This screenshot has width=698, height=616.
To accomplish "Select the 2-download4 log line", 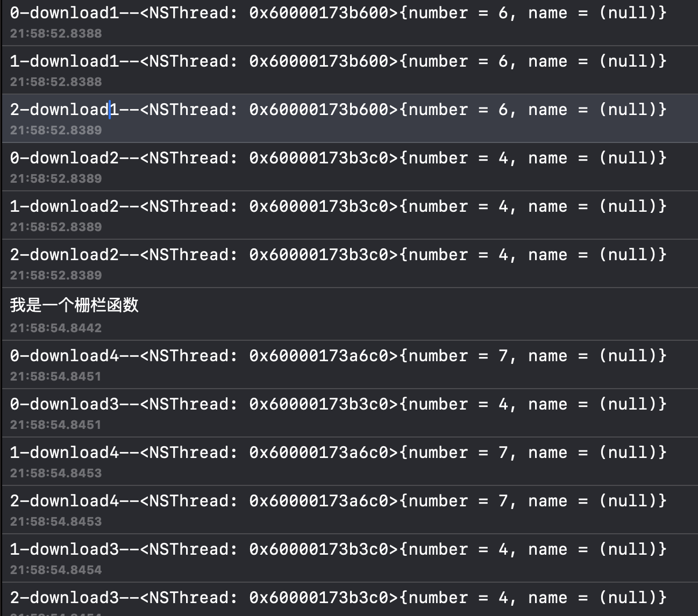I will click(338, 501).
